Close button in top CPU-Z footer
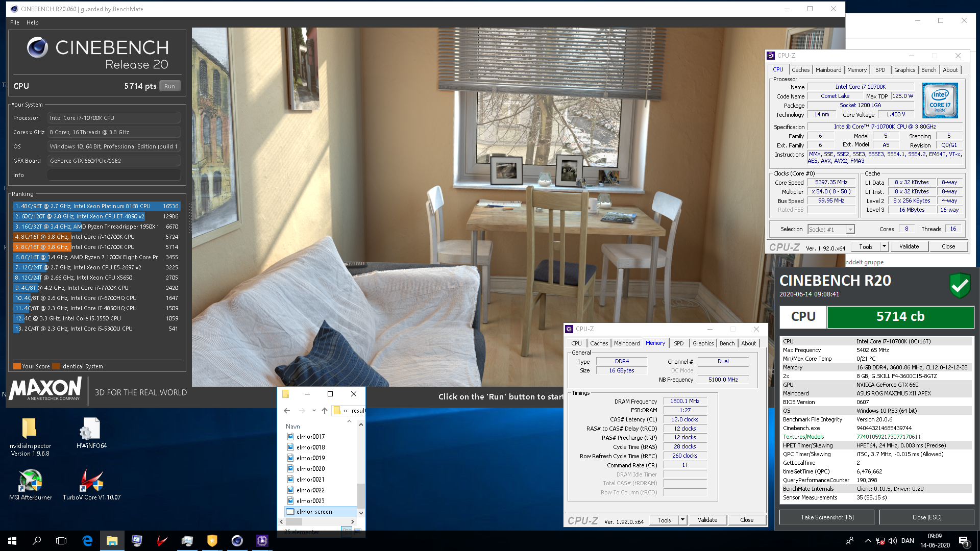The width and height of the screenshot is (980, 551). point(948,246)
